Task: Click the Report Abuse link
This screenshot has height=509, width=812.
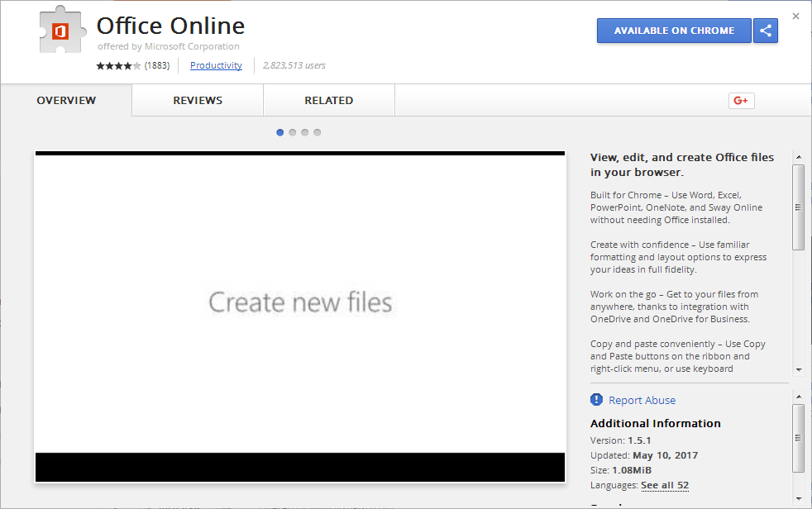Action: [642, 401]
